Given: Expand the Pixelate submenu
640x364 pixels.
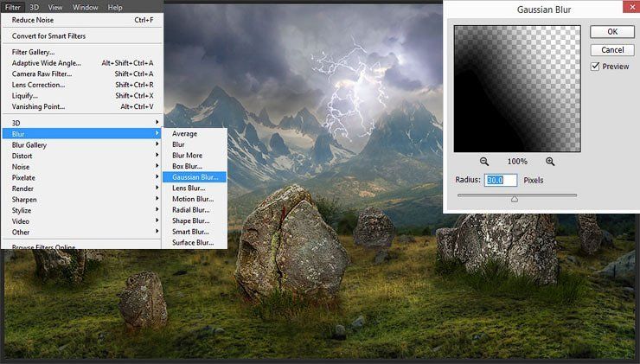Looking at the screenshot, I should 82,177.
